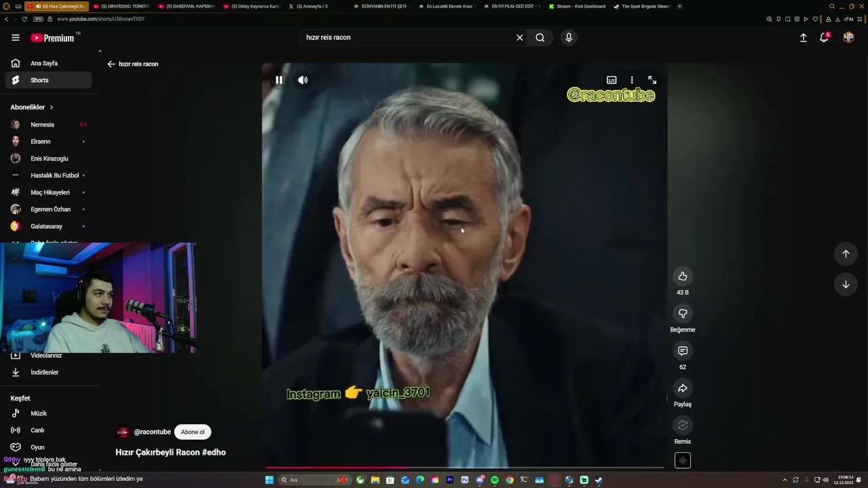Start voice search with microphone icon

click(569, 38)
